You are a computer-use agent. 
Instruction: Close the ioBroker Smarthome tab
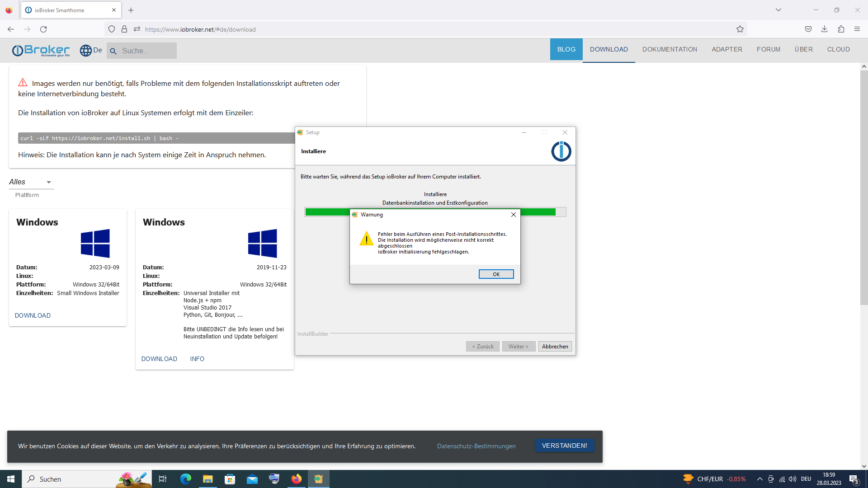[x=114, y=10]
